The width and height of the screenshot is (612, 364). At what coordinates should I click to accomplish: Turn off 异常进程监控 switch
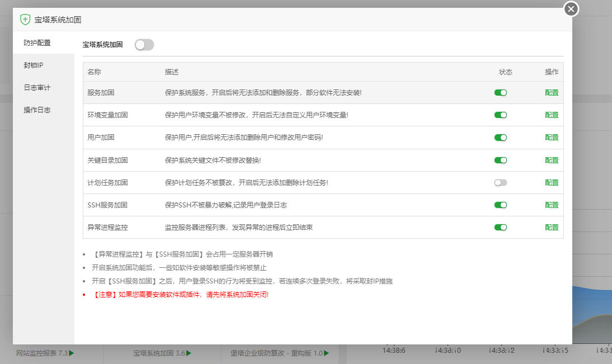coord(500,228)
